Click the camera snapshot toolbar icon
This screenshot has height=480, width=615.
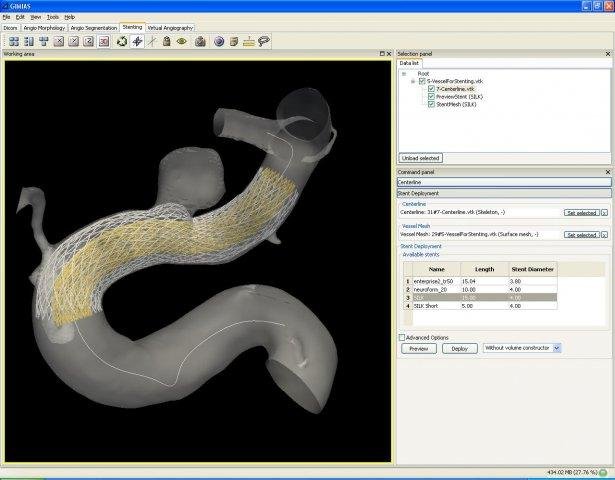click(200, 41)
